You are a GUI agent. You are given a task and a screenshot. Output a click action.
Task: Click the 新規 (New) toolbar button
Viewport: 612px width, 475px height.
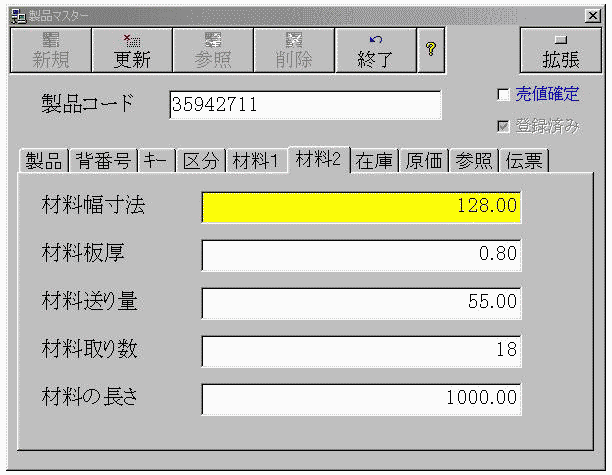tap(51, 50)
